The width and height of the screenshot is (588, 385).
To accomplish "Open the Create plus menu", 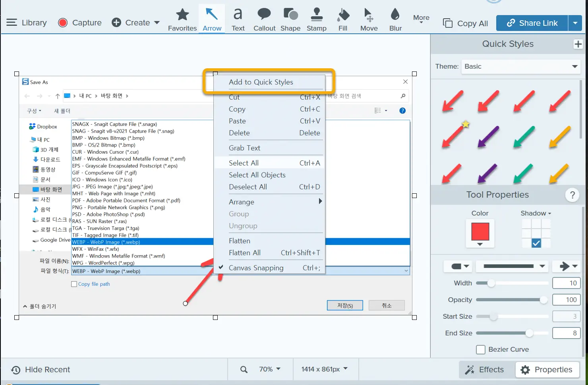I will (x=135, y=23).
